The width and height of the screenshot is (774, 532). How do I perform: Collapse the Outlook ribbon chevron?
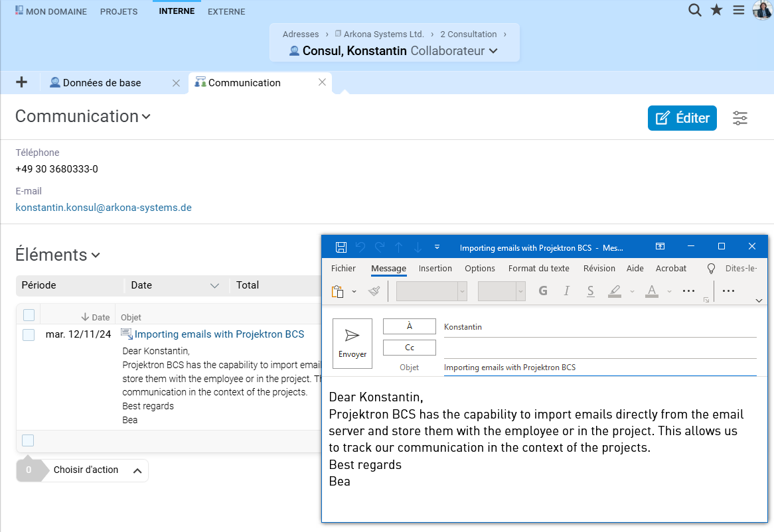759,300
